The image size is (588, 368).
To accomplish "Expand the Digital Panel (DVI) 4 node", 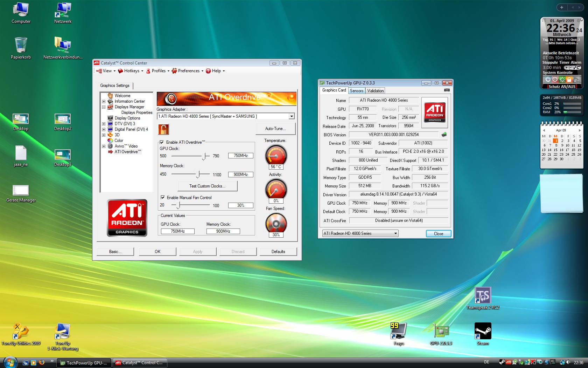I will [x=104, y=129].
